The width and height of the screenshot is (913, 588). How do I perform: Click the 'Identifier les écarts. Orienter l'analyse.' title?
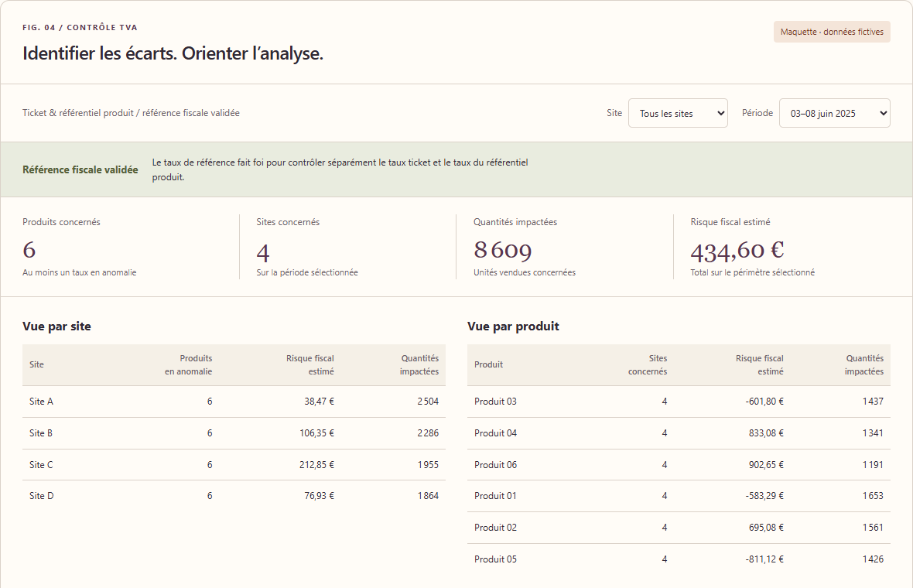pos(173,53)
